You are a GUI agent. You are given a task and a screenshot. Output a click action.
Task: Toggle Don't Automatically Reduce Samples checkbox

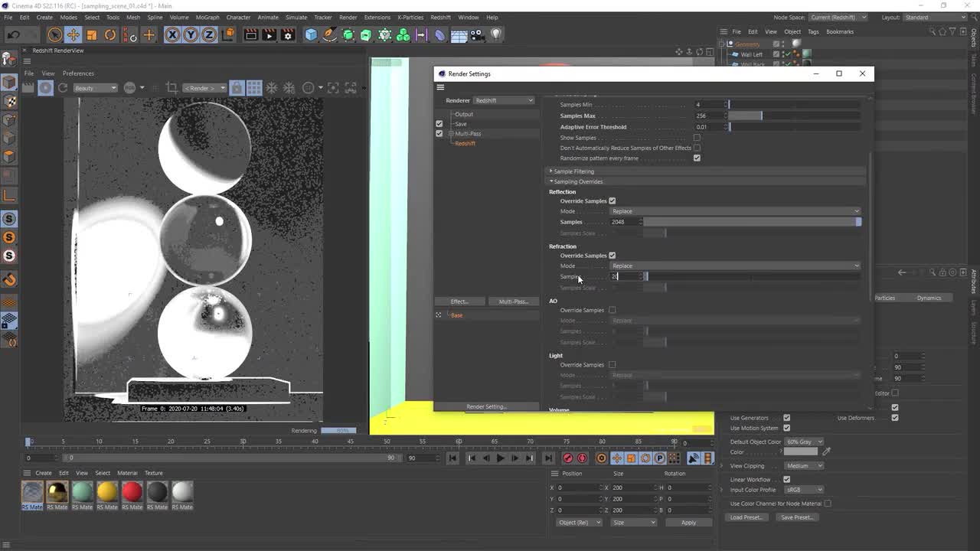pyautogui.click(x=697, y=148)
